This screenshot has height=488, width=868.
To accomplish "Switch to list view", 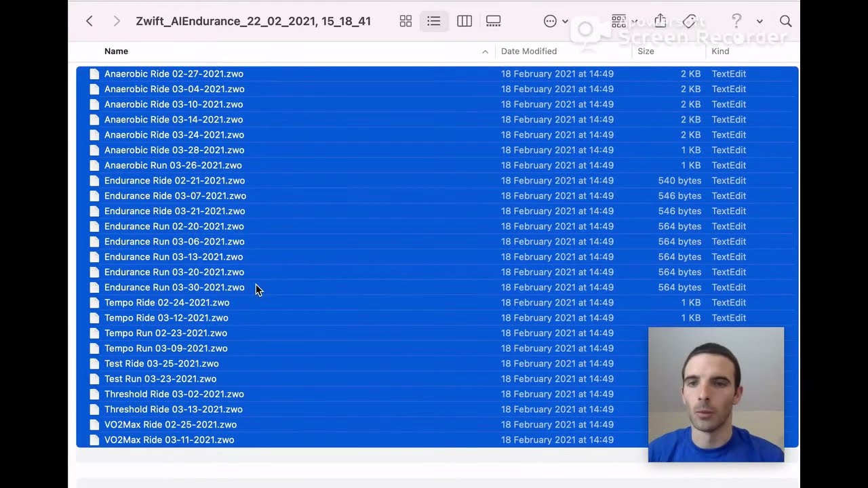I will (434, 21).
